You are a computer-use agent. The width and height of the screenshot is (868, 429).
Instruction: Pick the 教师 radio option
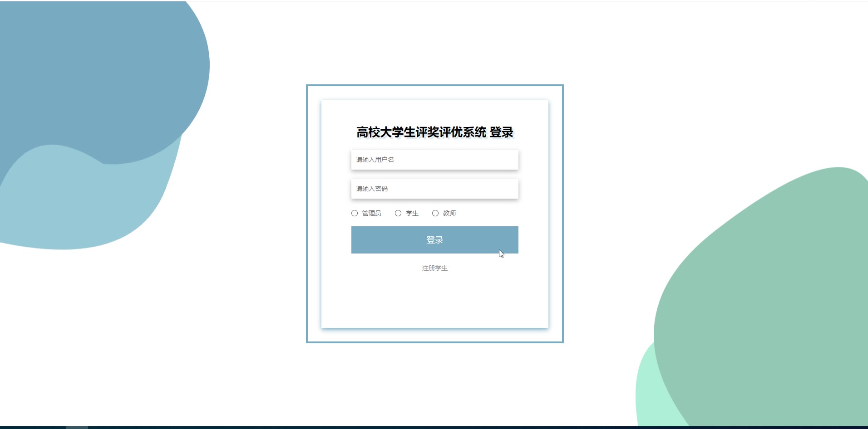pos(435,213)
